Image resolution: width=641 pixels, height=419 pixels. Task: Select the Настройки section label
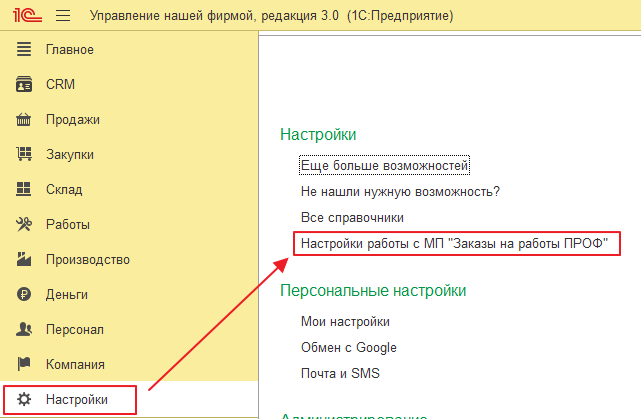(x=77, y=399)
